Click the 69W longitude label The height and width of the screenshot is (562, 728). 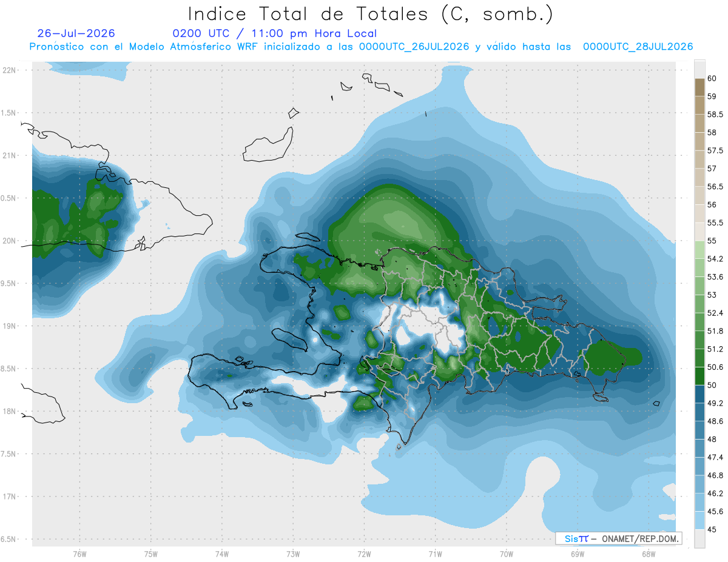coord(578,554)
